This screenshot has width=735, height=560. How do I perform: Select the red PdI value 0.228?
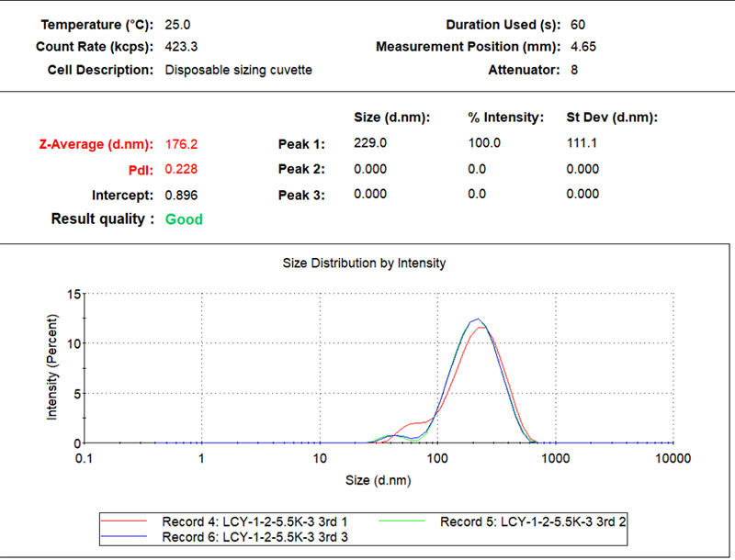[x=181, y=169]
